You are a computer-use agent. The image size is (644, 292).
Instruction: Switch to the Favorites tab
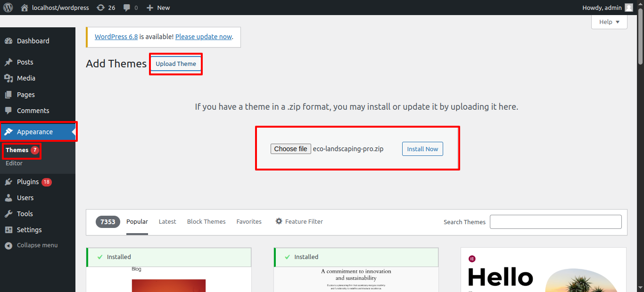(249, 222)
